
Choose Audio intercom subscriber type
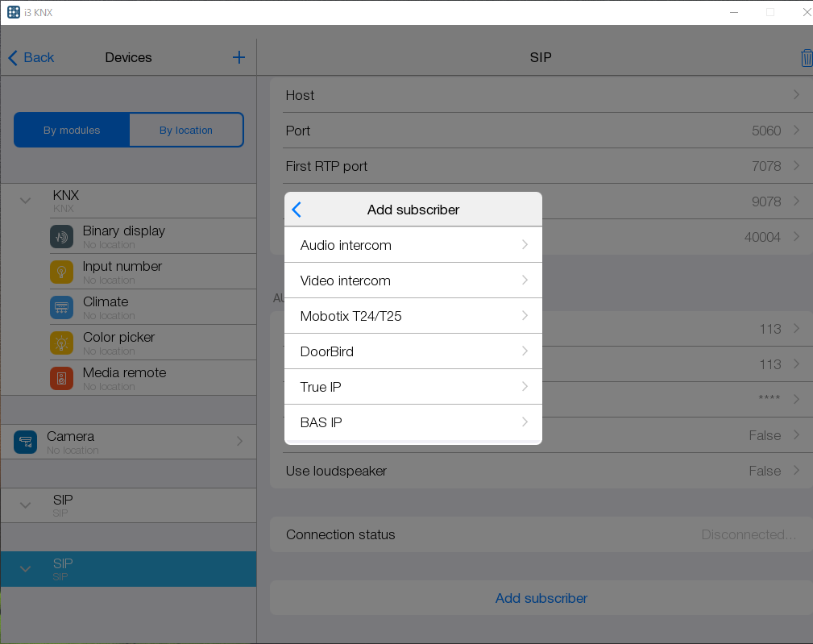coord(413,245)
